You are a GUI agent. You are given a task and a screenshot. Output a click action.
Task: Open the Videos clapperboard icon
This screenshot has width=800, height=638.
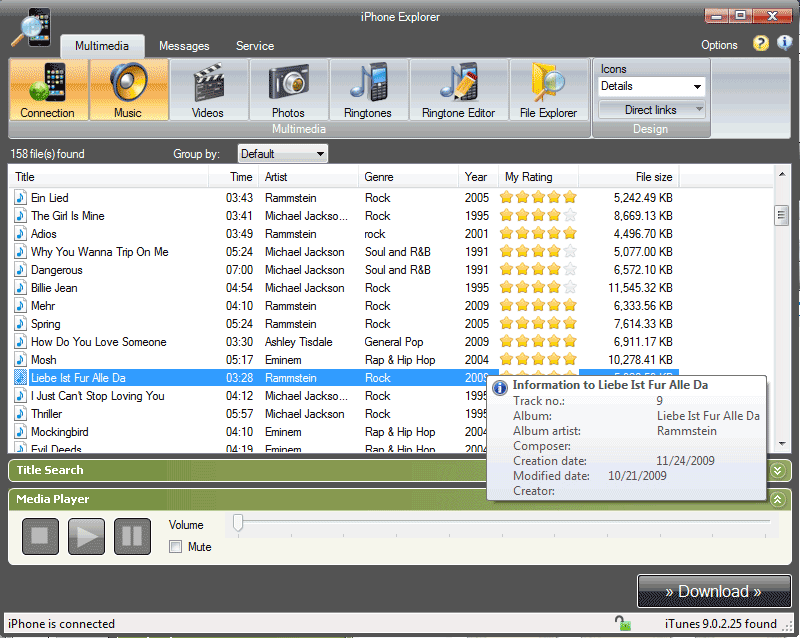208,82
